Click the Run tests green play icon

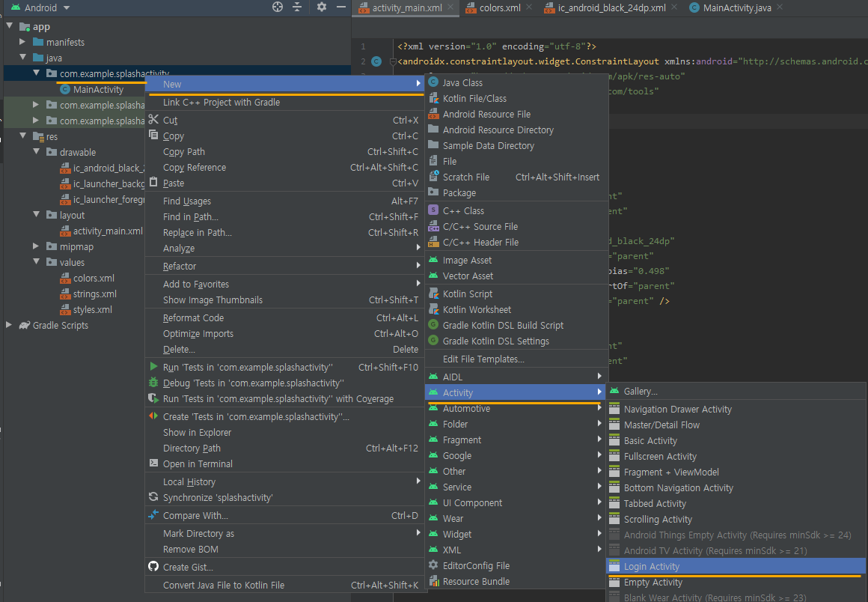[153, 367]
